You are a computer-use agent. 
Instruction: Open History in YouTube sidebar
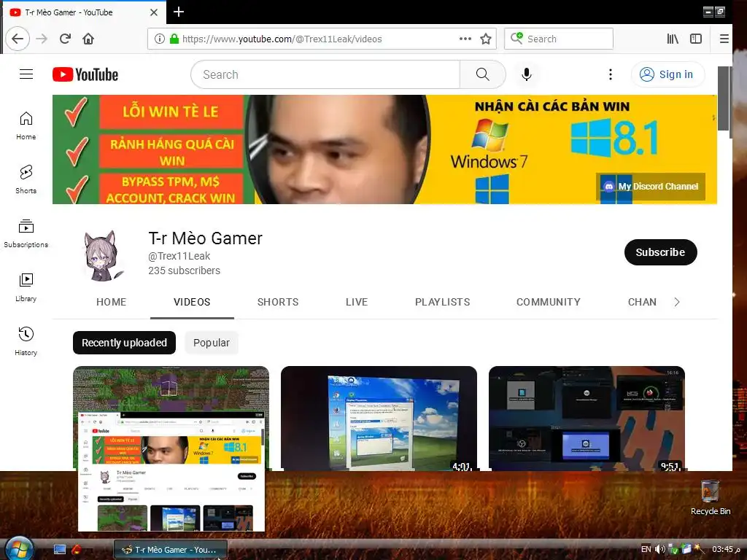26,341
